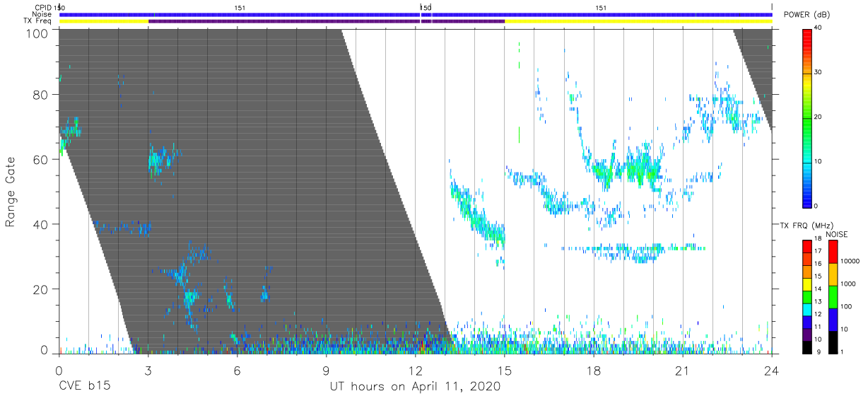This screenshot has height=401, width=868.
Task: Click the 18 label on UT hours axis
Action: pyautogui.click(x=594, y=371)
